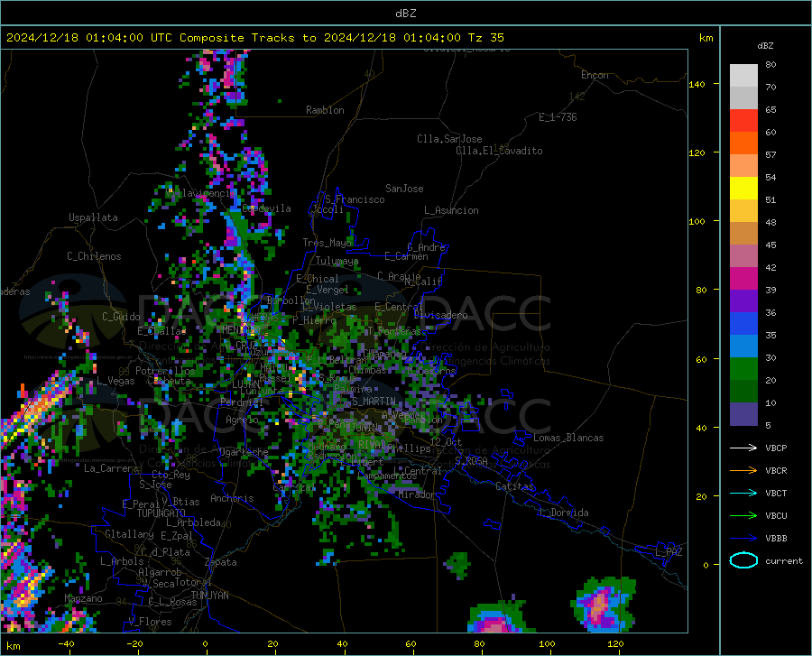The height and width of the screenshot is (656, 812).
Task: Click the TUPUNGATO map label
Action: (161, 513)
